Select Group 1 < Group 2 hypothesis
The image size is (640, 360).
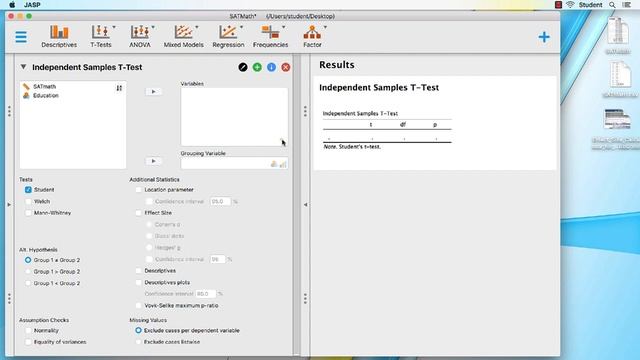28,283
